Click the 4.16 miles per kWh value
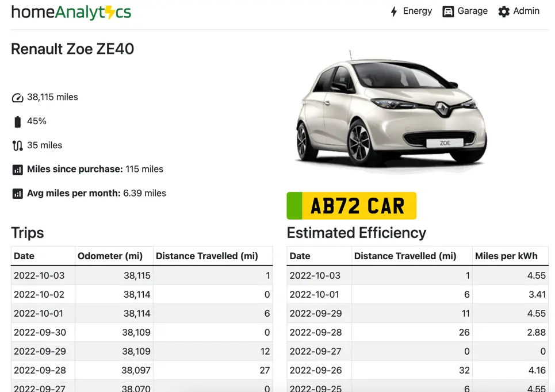 [537, 370]
